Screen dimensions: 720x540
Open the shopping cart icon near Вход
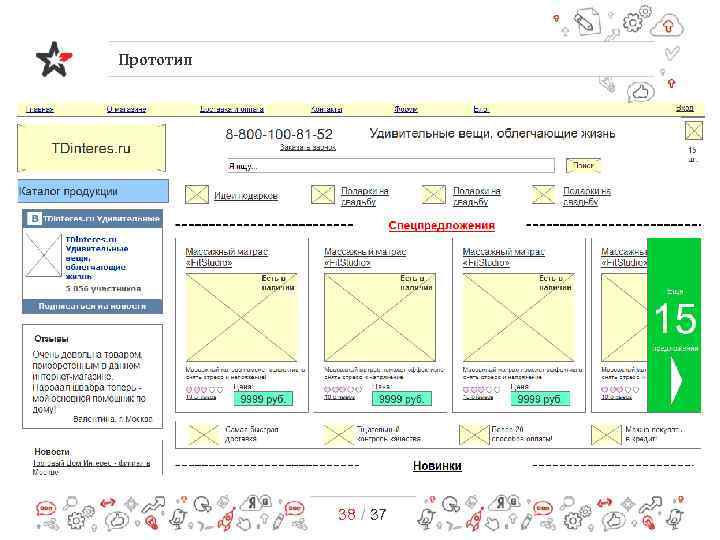coord(693,131)
